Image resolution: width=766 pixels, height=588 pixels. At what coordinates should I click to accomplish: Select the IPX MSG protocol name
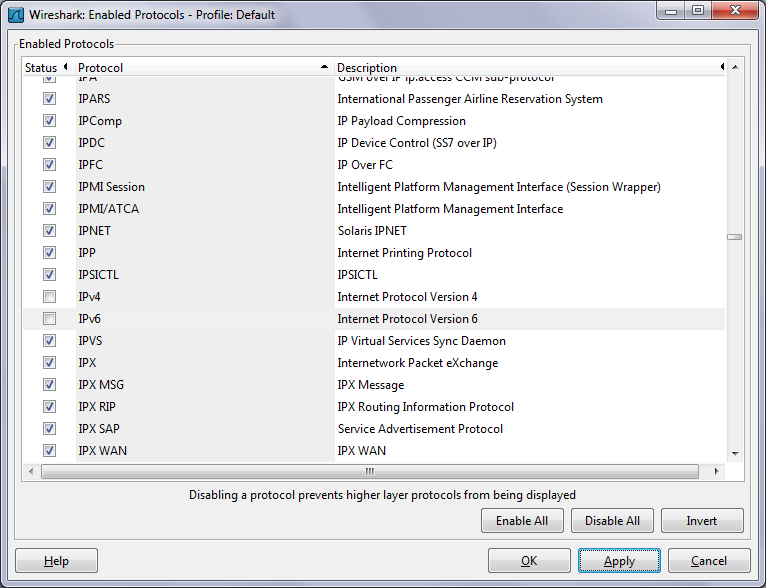pyautogui.click(x=101, y=385)
